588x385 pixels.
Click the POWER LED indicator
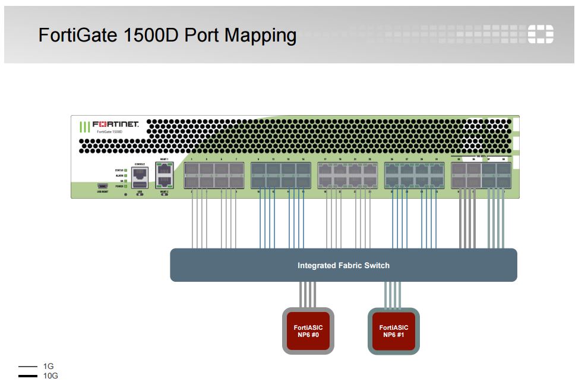coord(126,186)
